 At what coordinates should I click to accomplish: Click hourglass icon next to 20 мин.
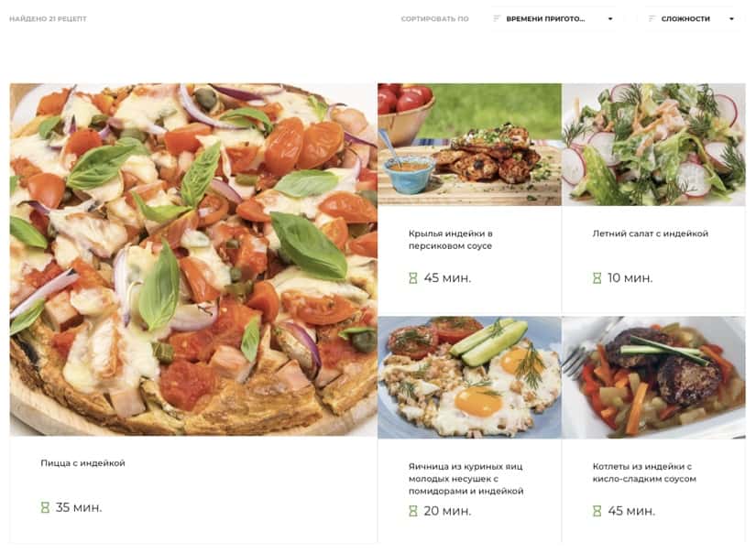pos(413,511)
